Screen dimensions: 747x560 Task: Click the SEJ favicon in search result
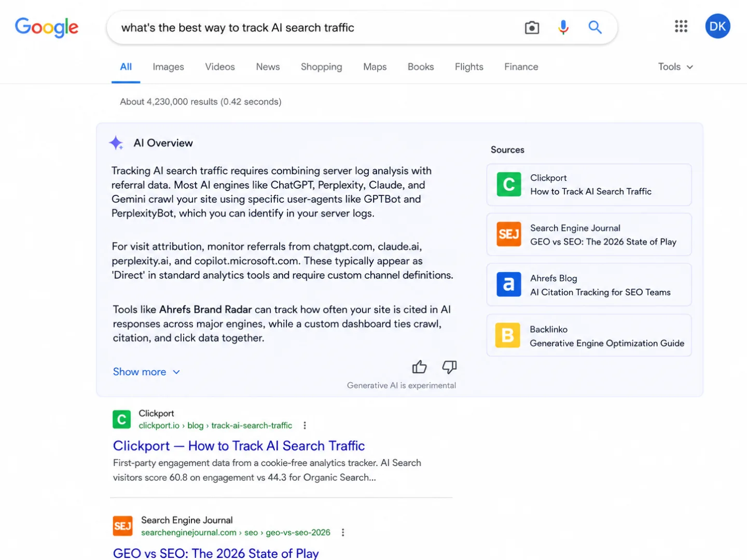(x=123, y=526)
